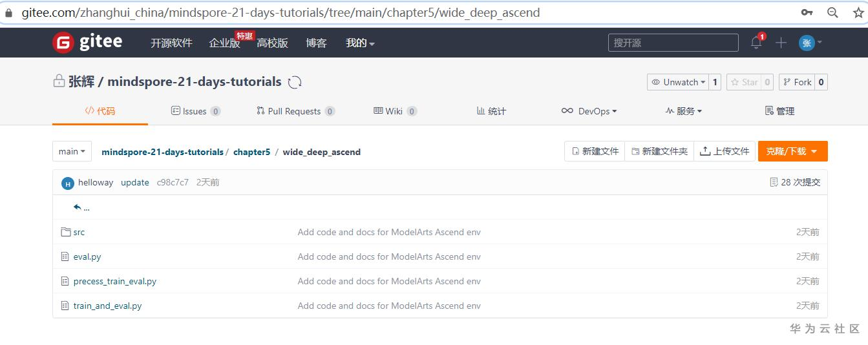Click the repository title mindspore-21-days-tutorials
The width and height of the screenshot is (868, 345).
pyautogui.click(x=195, y=82)
